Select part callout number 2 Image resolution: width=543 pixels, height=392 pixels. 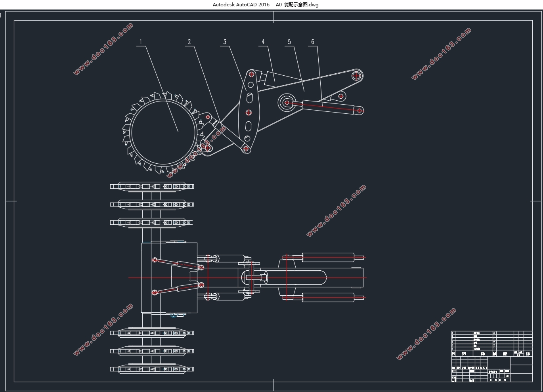189,42
